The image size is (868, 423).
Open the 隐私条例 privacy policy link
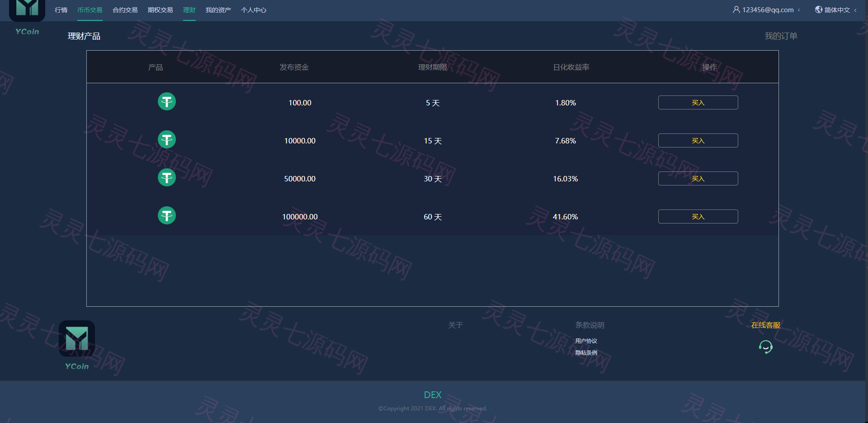coord(586,353)
